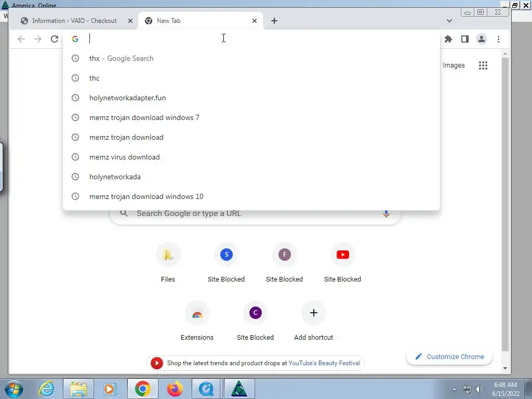Close the New Tab tab
This screenshot has height=399, width=532.
click(255, 21)
